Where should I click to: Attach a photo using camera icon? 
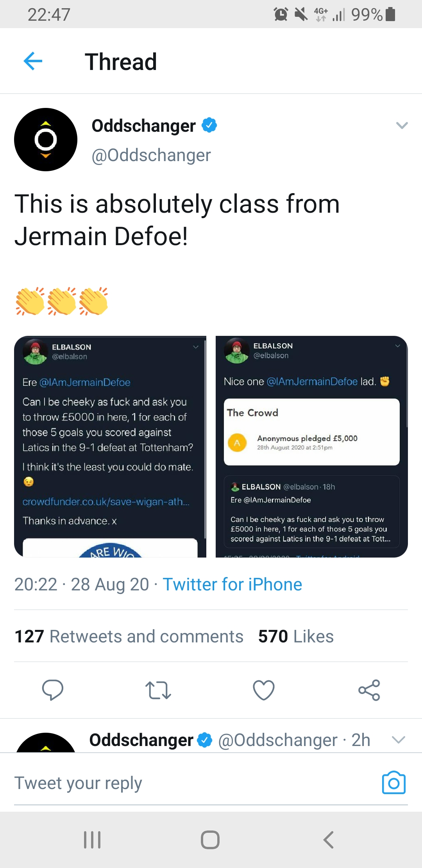393,783
